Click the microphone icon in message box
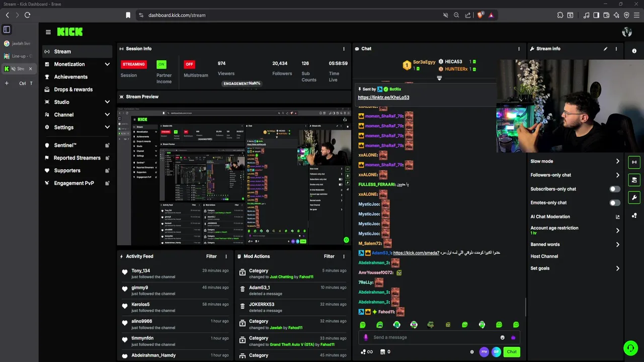 coord(366,337)
